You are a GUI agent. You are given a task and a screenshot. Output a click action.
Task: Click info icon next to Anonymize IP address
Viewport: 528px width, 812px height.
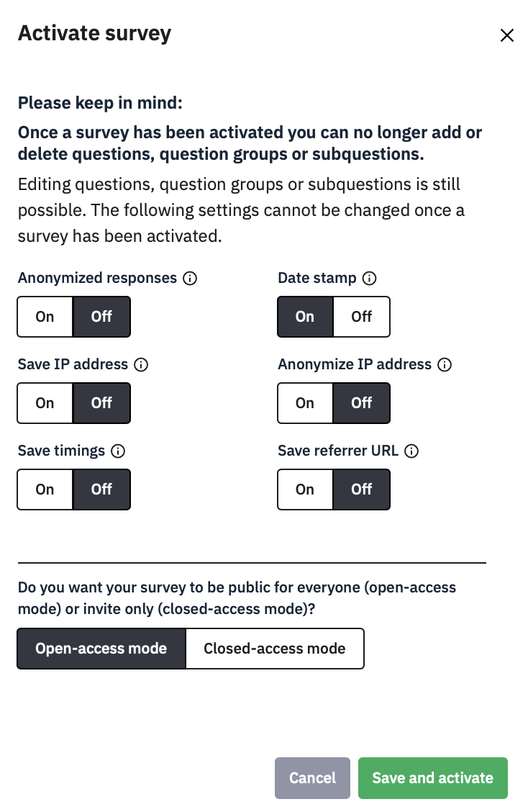pyautogui.click(x=445, y=365)
